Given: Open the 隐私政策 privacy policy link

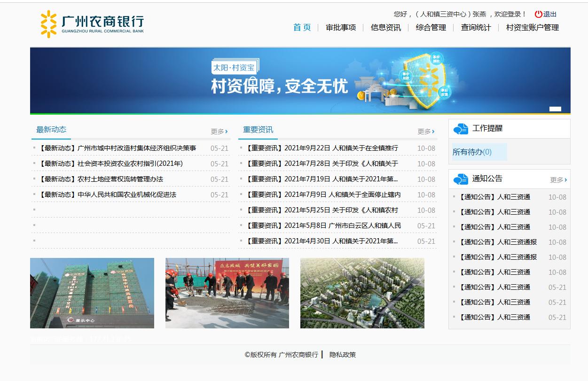Looking at the screenshot, I should point(344,355).
